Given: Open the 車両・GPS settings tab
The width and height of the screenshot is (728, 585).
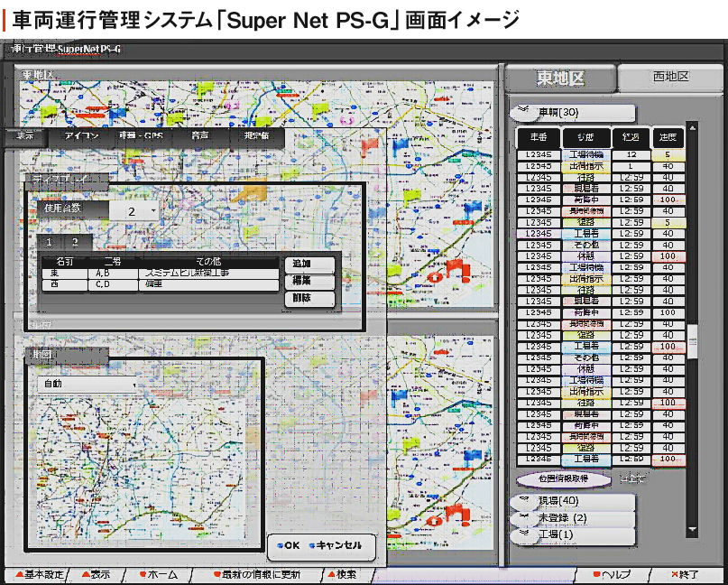Looking at the screenshot, I should [x=142, y=136].
